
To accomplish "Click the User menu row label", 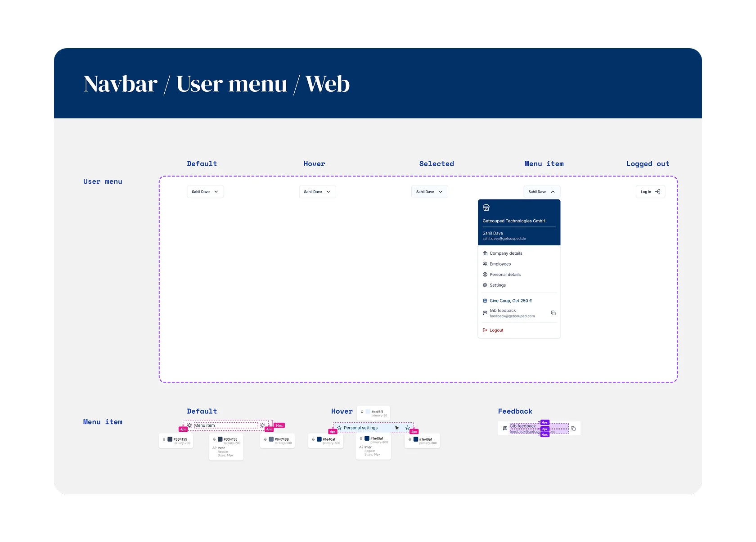I will 103,181.
